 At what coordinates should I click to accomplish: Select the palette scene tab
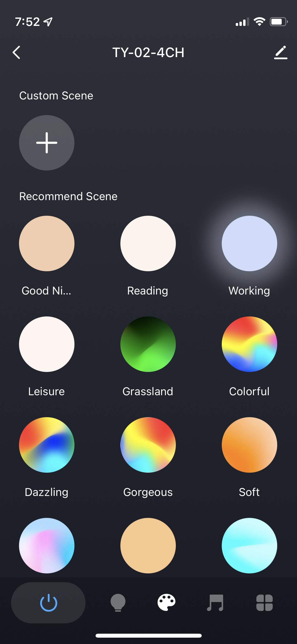click(166, 602)
